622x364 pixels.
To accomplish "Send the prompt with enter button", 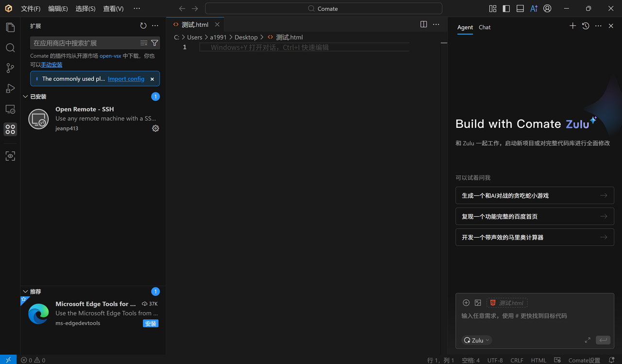I will click(603, 340).
